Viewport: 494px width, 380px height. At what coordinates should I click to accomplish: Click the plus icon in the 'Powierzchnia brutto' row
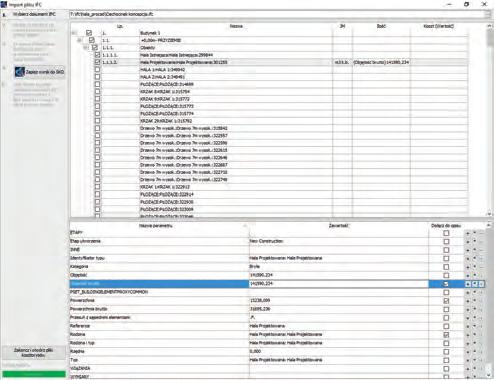pos(468,310)
